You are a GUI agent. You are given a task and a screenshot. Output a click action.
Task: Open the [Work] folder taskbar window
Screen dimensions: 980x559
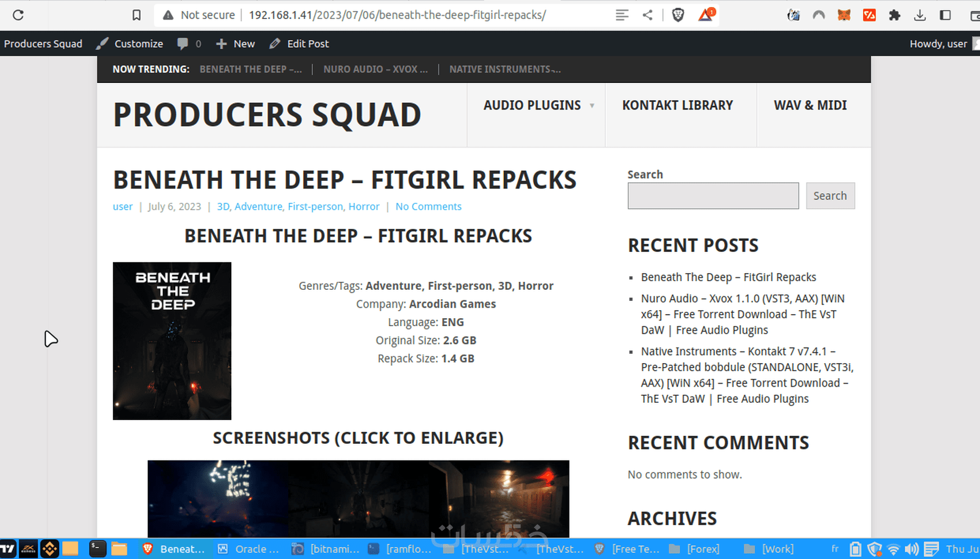[x=769, y=549]
